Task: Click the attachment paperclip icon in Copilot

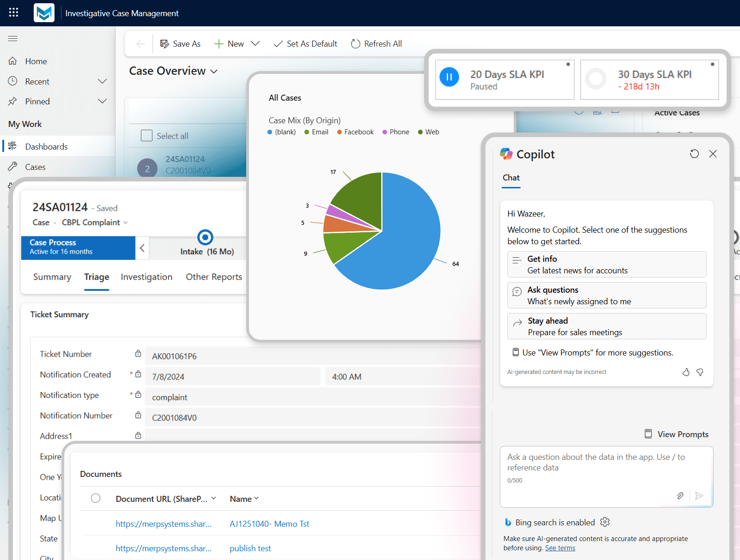Action: tap(680, 496)
